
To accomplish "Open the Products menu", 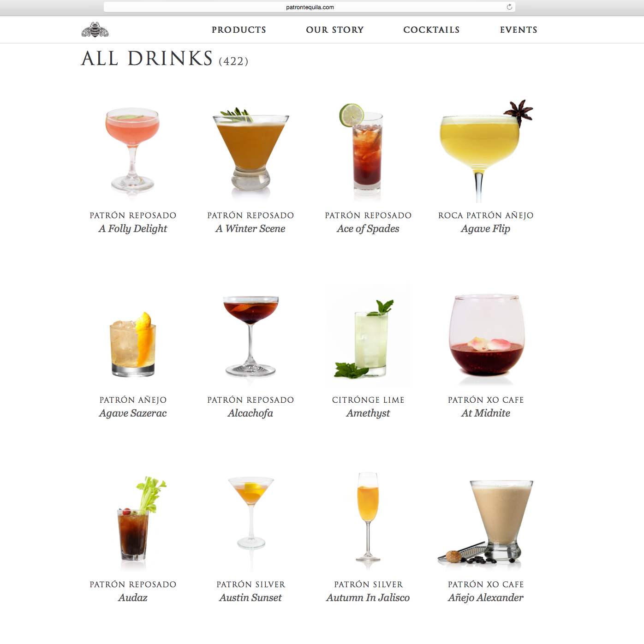I will point(239,30).
